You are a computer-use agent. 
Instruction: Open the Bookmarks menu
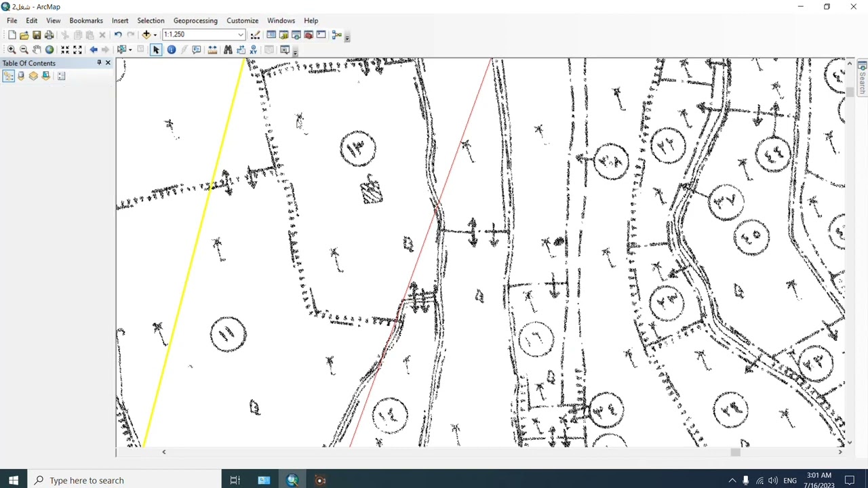tap(86, 20)
